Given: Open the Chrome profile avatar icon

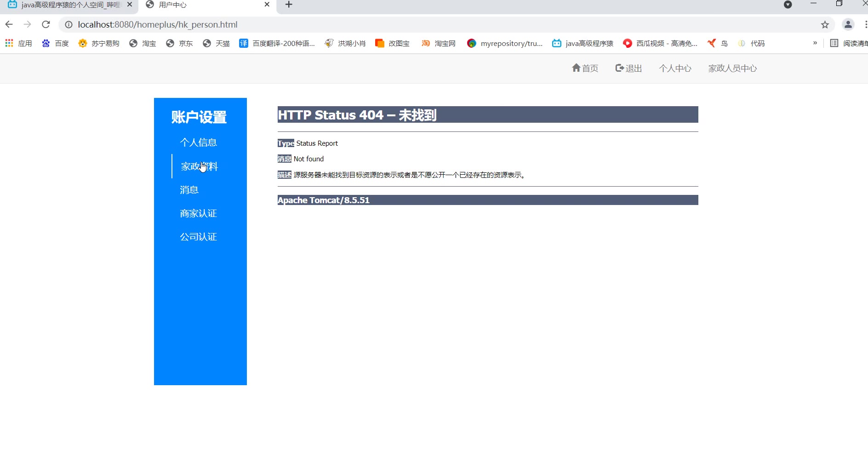Looking at the screenshot, I should [848, 24].
